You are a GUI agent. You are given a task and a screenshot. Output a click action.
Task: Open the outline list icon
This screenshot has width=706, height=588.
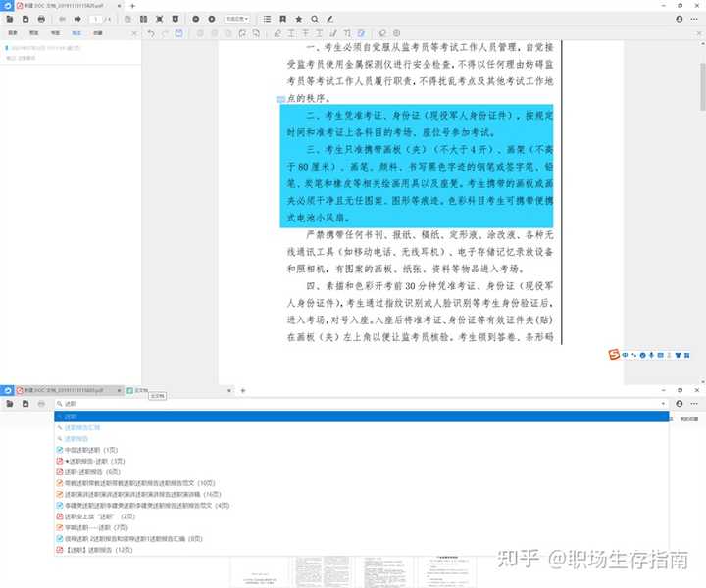(x=267, y=19)
